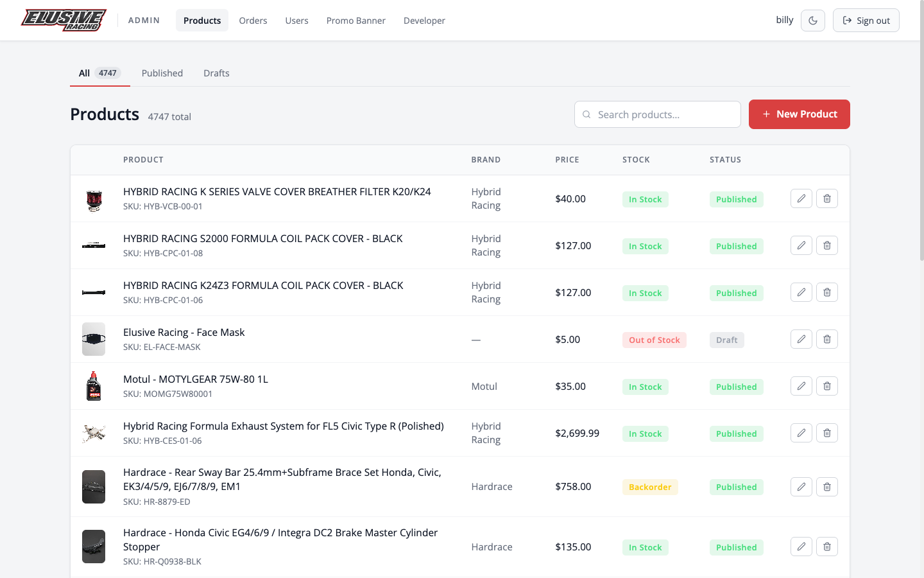This screenshot has width=924, height=578.
Task: Open the Users section
Action: click(x=296, y=21)
